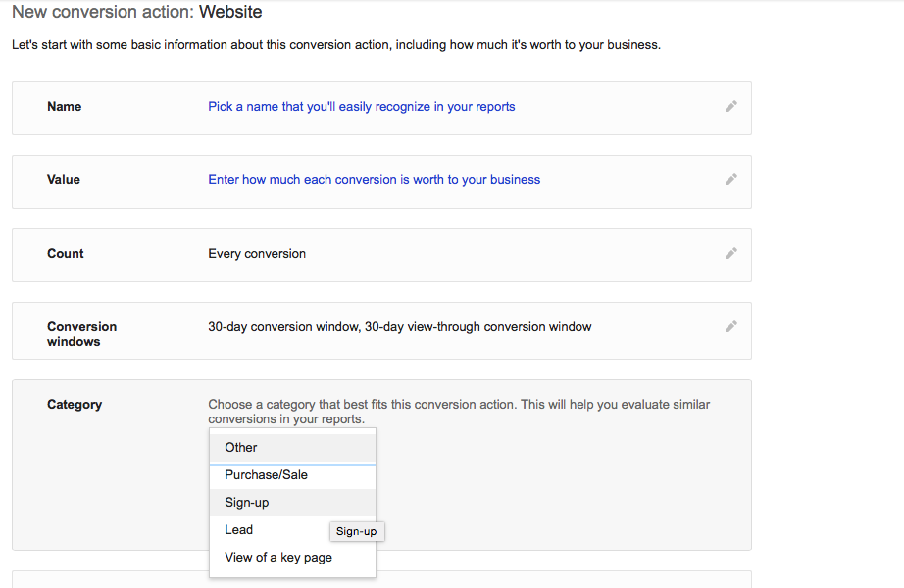Click the 30-day conversion window setting text

click(x=399, y=327)
